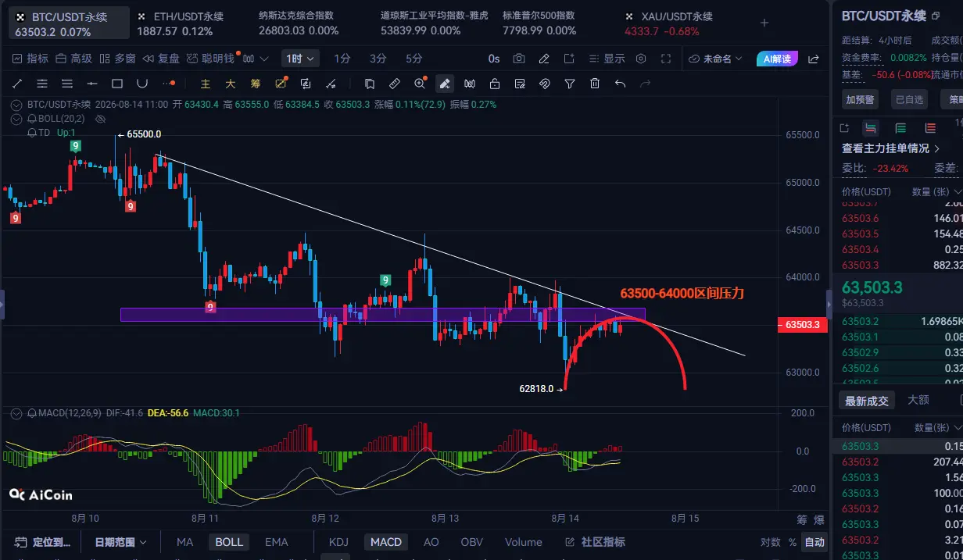Show combined buy/sell order book view
This screenshot has height=560, width=963.
pyautogui.click(x=870, y=128)
